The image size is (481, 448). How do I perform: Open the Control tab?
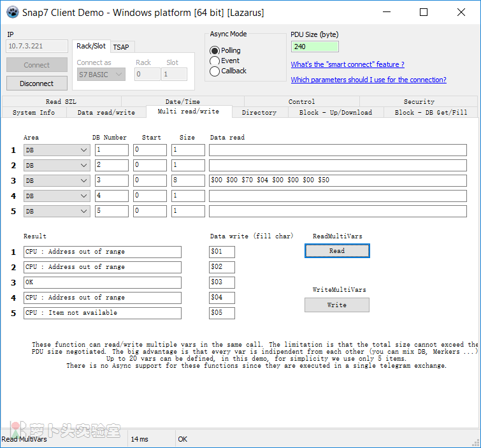(x=302, y=101)
